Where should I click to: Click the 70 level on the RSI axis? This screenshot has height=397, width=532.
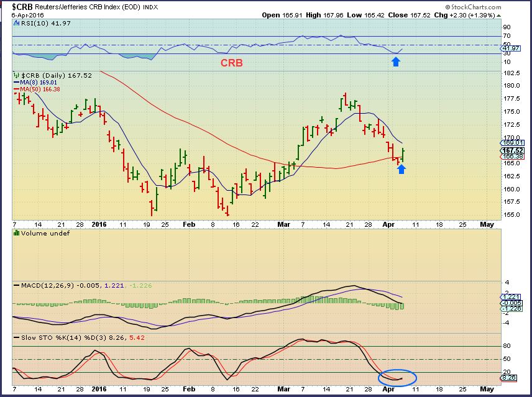[507, 36]
